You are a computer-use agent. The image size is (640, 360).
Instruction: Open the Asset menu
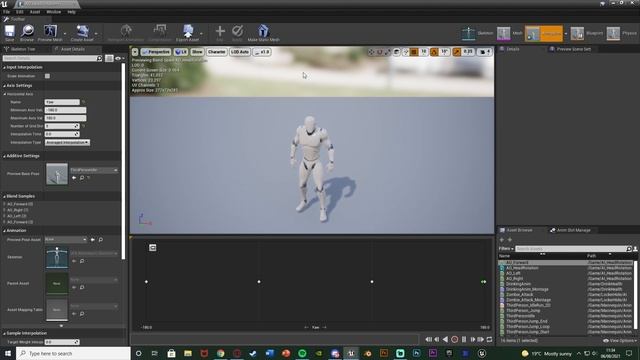tap(35, 12)
